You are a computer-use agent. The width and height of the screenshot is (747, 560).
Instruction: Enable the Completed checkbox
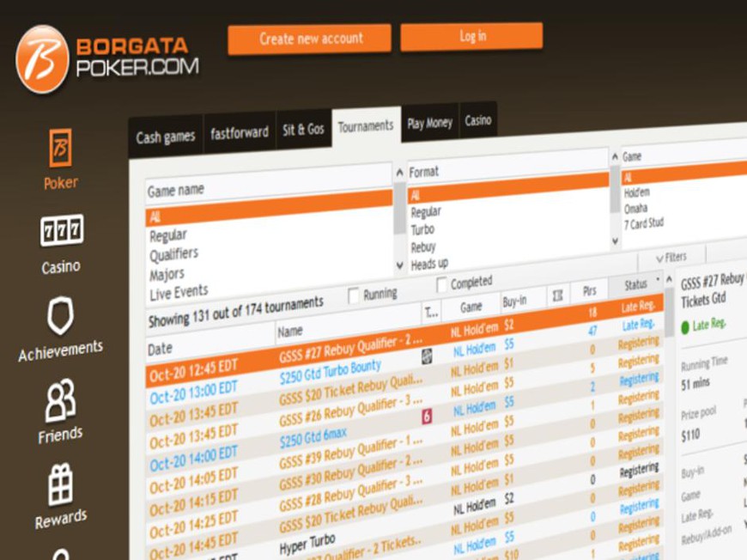(x=441, y=284)
